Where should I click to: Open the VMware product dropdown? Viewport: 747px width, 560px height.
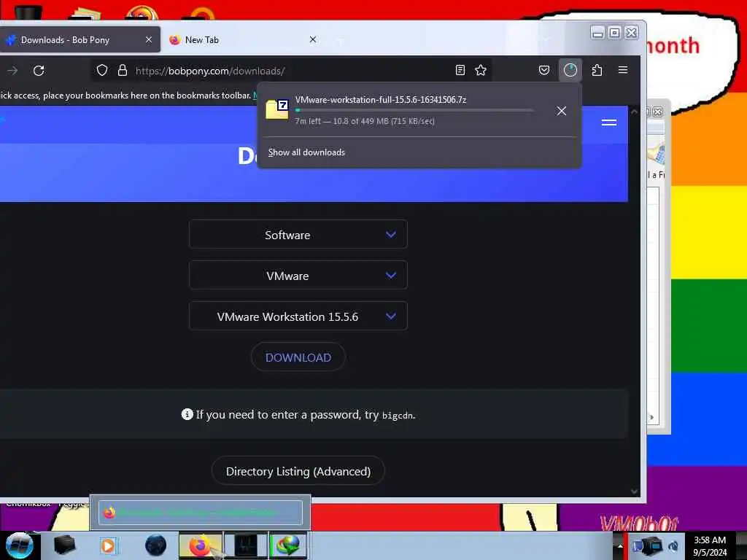coord(298,275)
